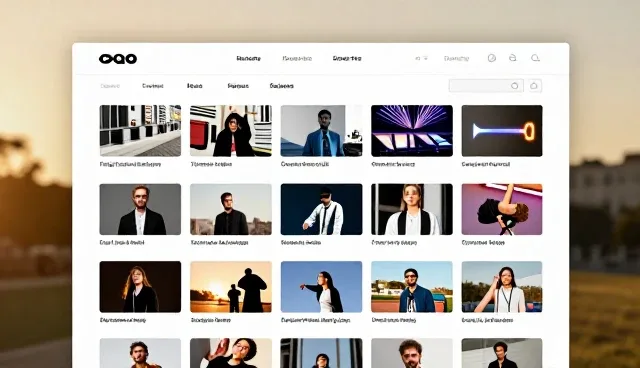Click the caption beneath the sunset silhouettes thumbnail

(211, 320)
